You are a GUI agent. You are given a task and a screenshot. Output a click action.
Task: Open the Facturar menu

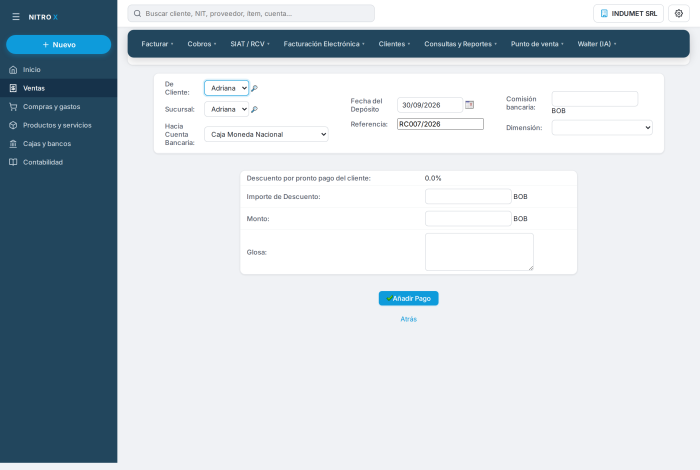[157, 44]
